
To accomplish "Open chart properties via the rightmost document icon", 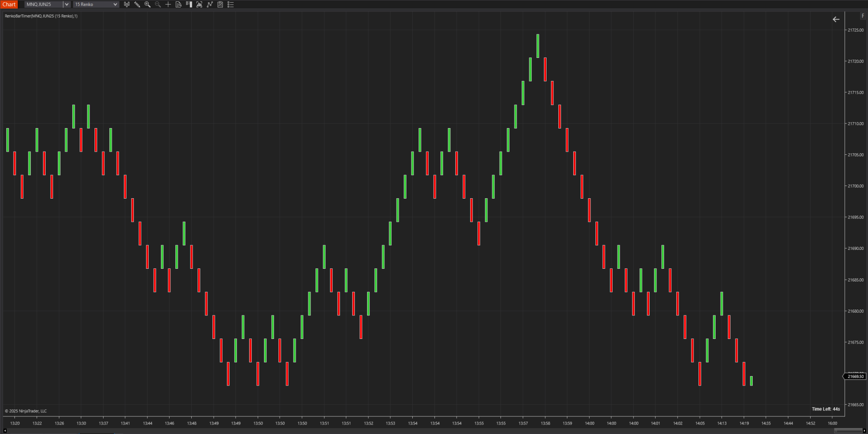I will tap(220, 5).
